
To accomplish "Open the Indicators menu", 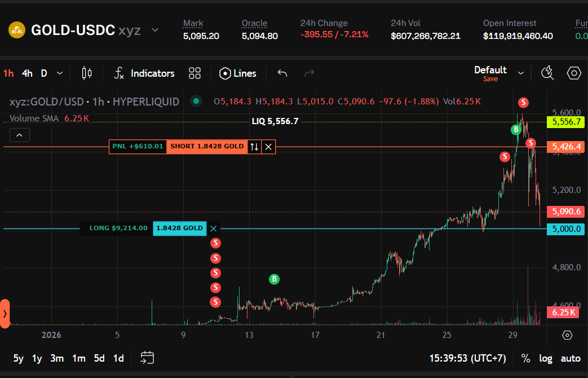I will point(144,73).
